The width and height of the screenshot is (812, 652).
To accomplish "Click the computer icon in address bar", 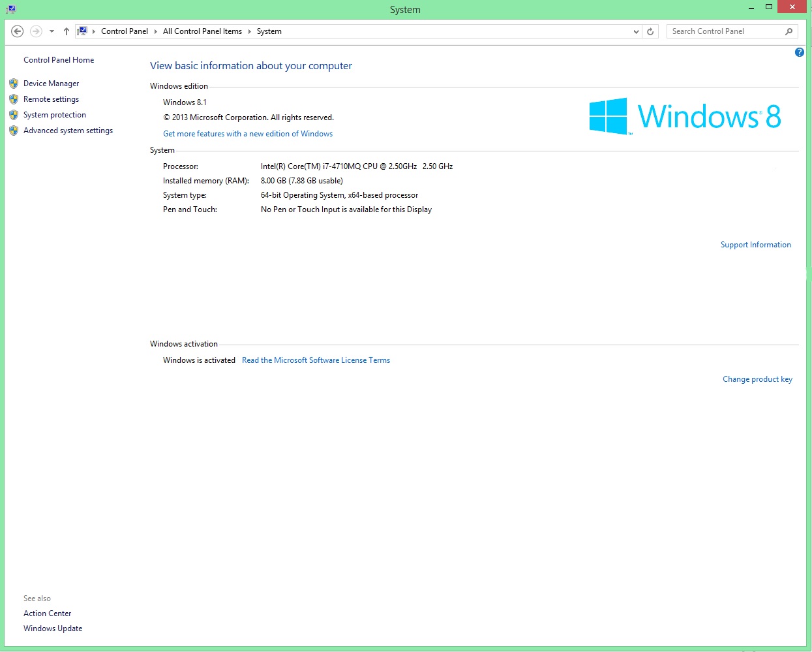I will [x=82, y=31].
